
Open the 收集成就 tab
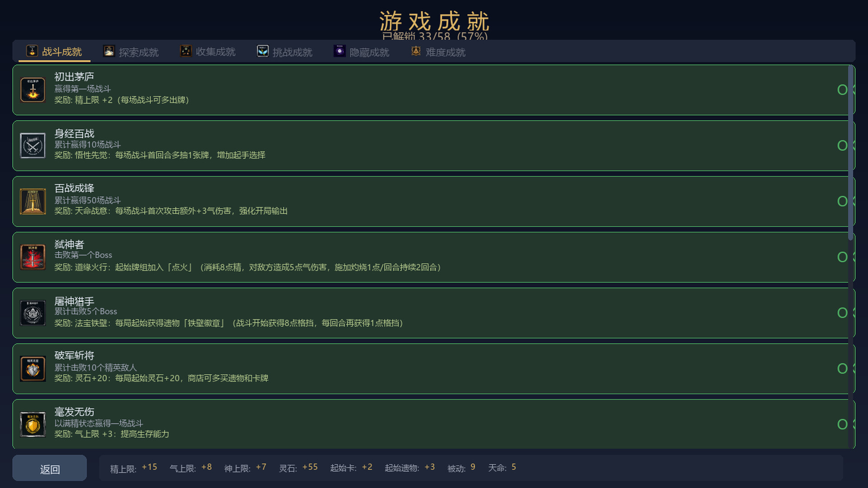coord(208,52)
